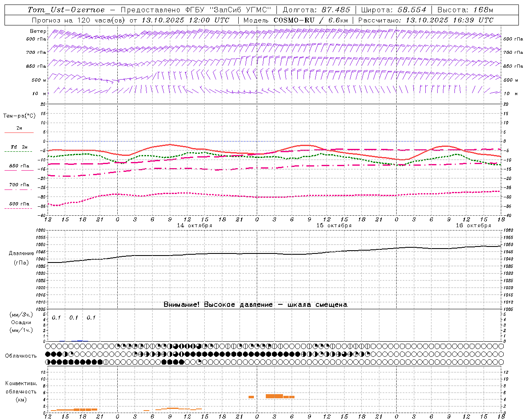
Task: Click the (мм/1ч.) unit label
Action: [21, 330]
